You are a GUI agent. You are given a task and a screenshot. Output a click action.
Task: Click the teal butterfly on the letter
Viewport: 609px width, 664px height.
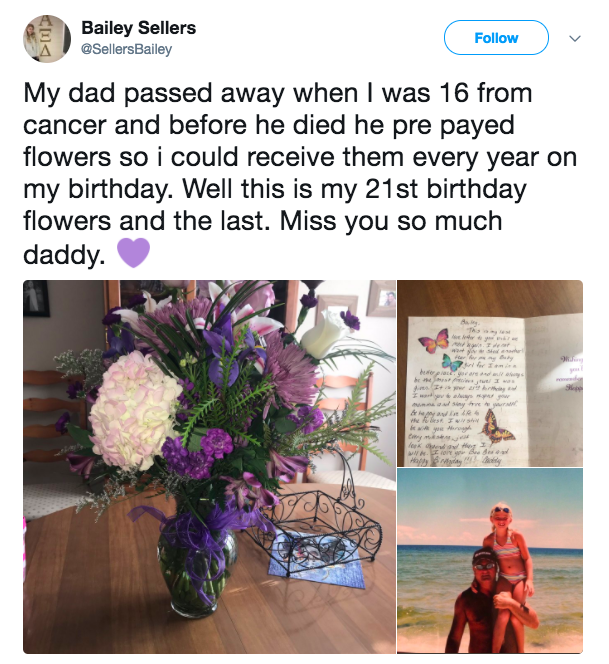(451, 362)
